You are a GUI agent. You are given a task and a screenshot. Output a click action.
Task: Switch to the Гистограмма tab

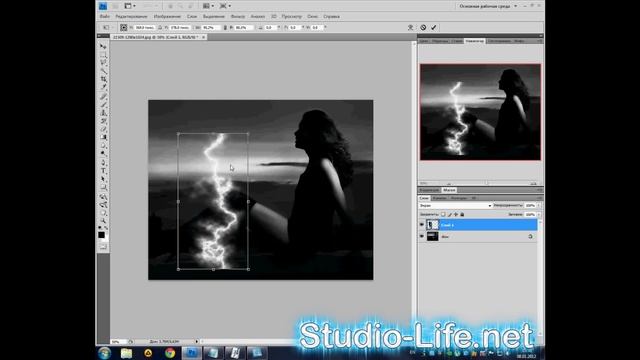pyautogui.click(x=499, y=41)
